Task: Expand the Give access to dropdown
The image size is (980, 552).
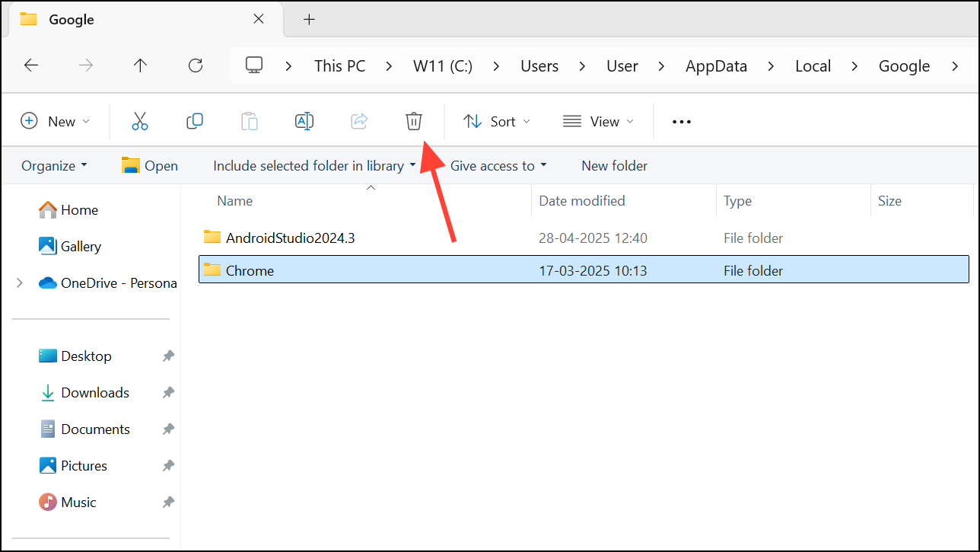Action: tap(498, 165)
